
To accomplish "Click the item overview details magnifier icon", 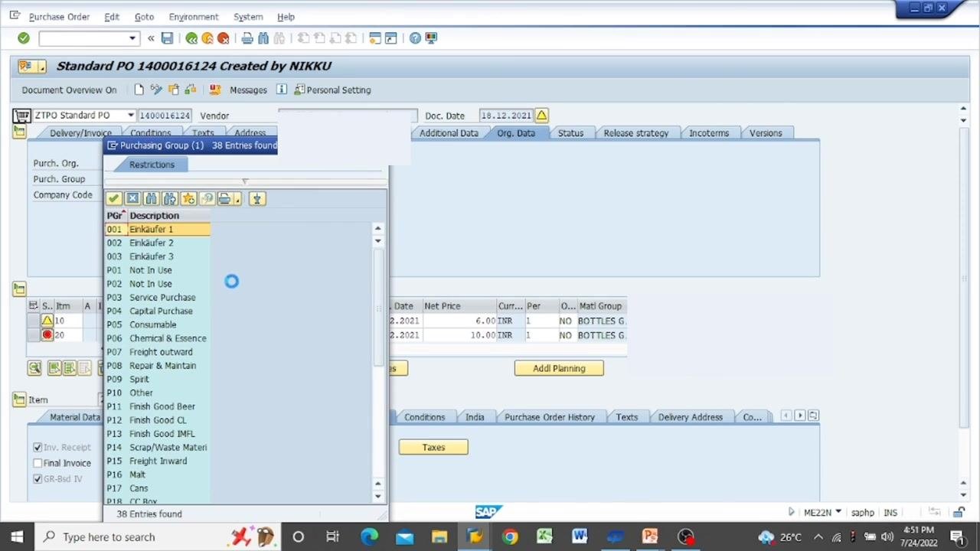I will [34, 368].
